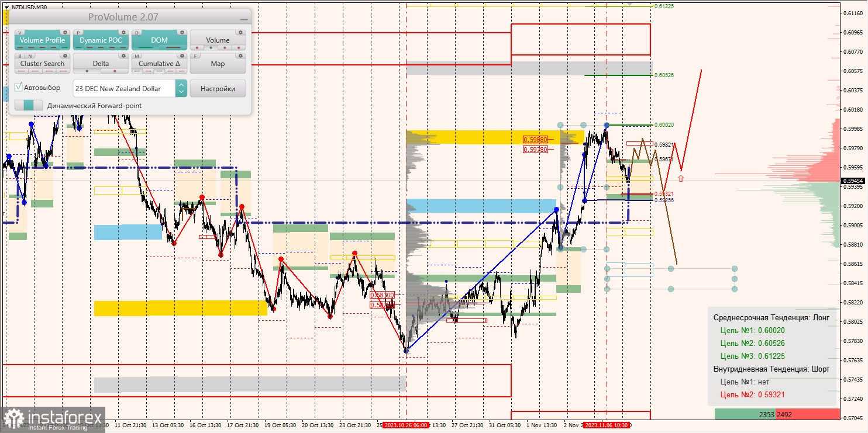Minimize the ProVolume 2.07 panel
Image resolution: width=868 pixels, height=433 pixels.
tap(244, 19)
